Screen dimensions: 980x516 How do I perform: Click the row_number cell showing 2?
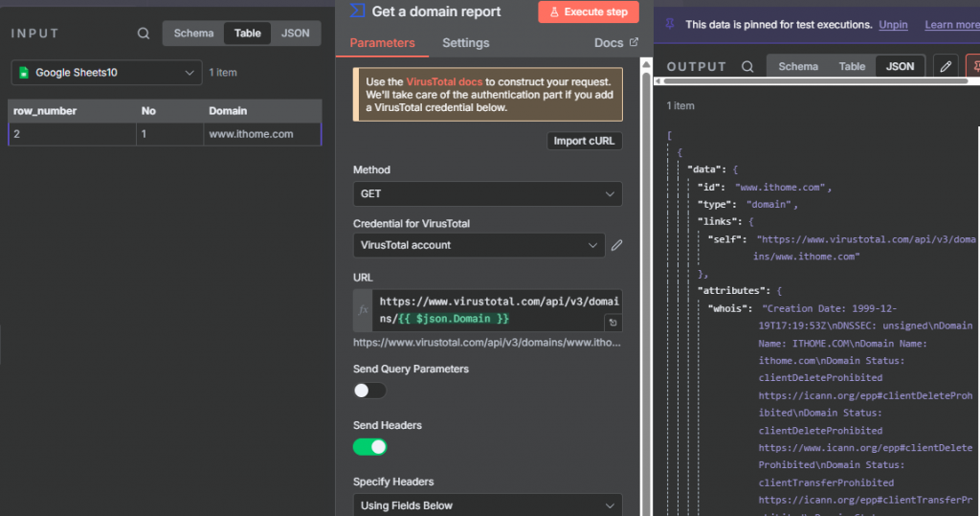(x=72, y=134)
